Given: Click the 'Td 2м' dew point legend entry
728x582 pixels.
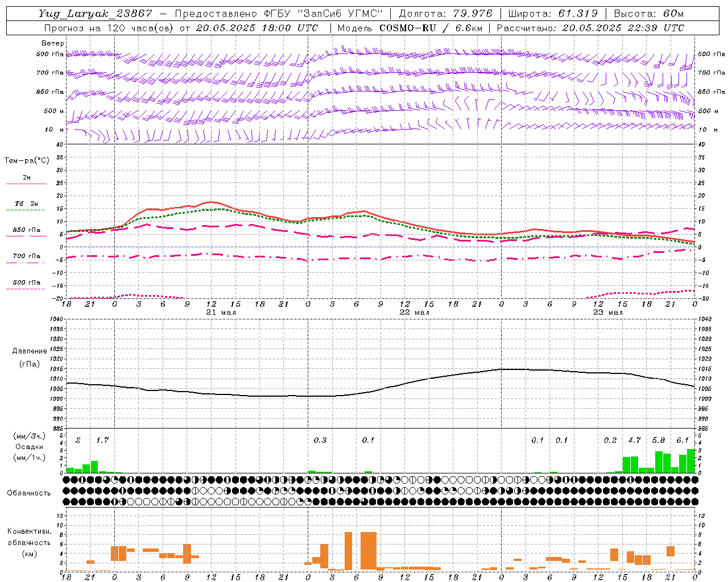Looking at the screenshot, I should [26, 203].
